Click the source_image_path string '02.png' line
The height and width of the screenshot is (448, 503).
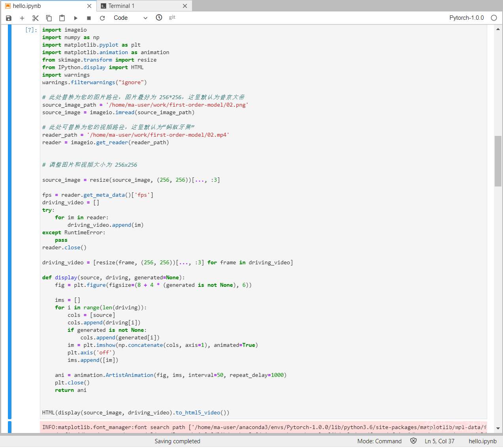tap(145, 105)
